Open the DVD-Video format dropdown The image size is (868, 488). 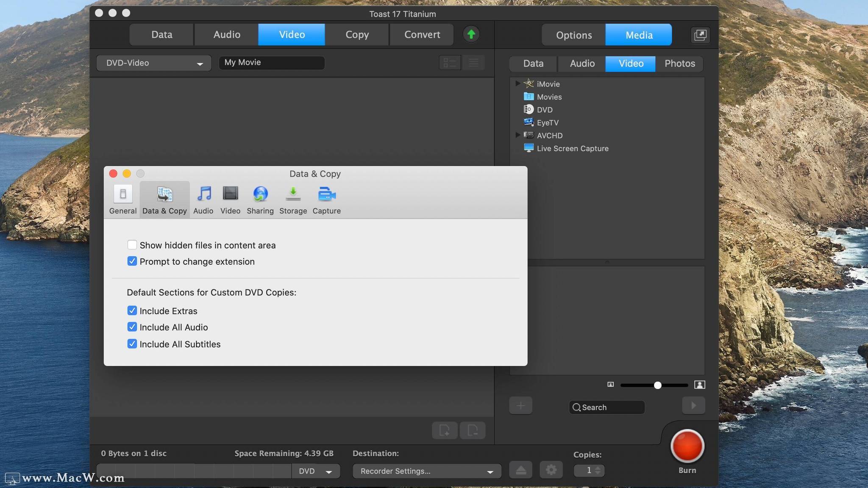154,63
